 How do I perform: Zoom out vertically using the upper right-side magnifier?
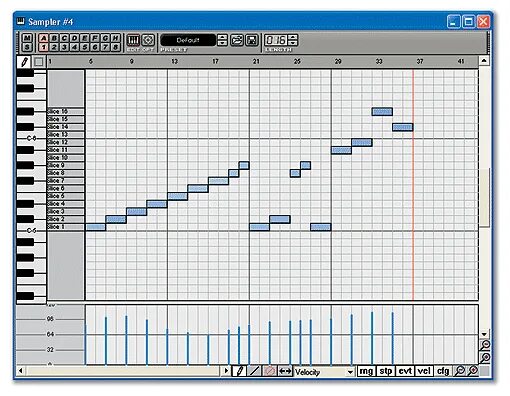(485, 345)
